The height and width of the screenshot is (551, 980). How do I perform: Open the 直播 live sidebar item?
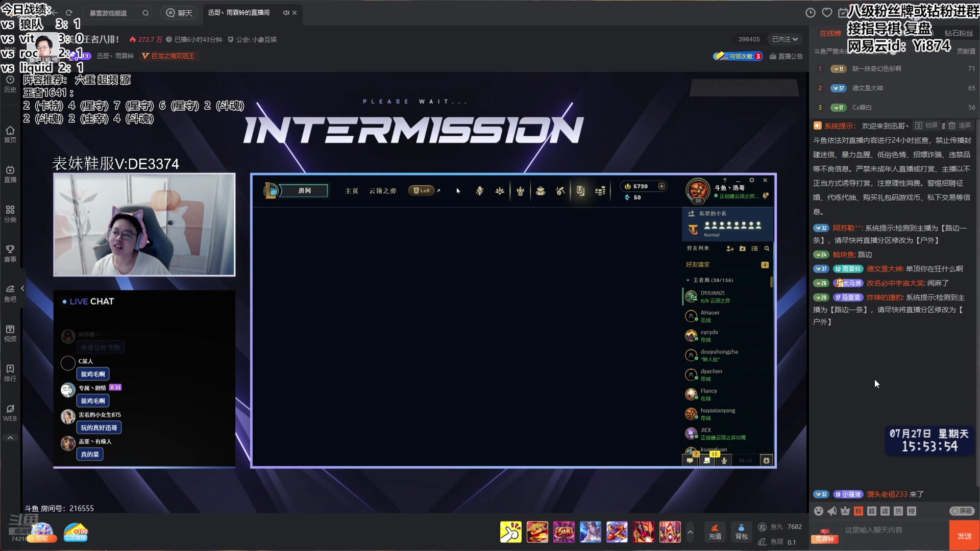[10, 174]
